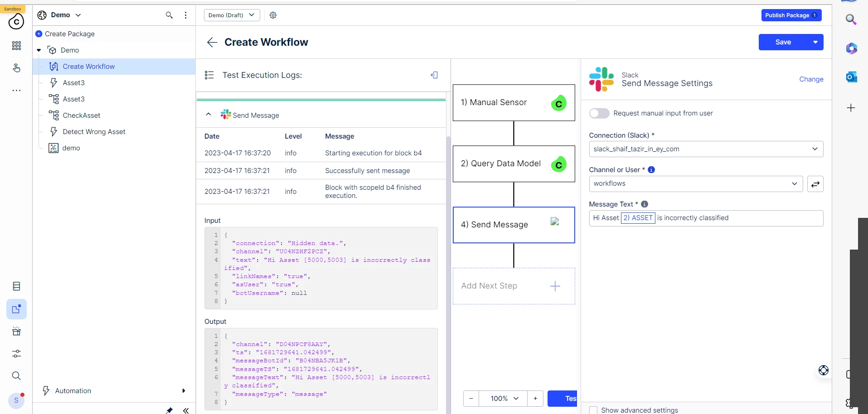Click the plus icon for Create Package
The height and width of the screenshot is (414, 868).
(x=39, y=34)
